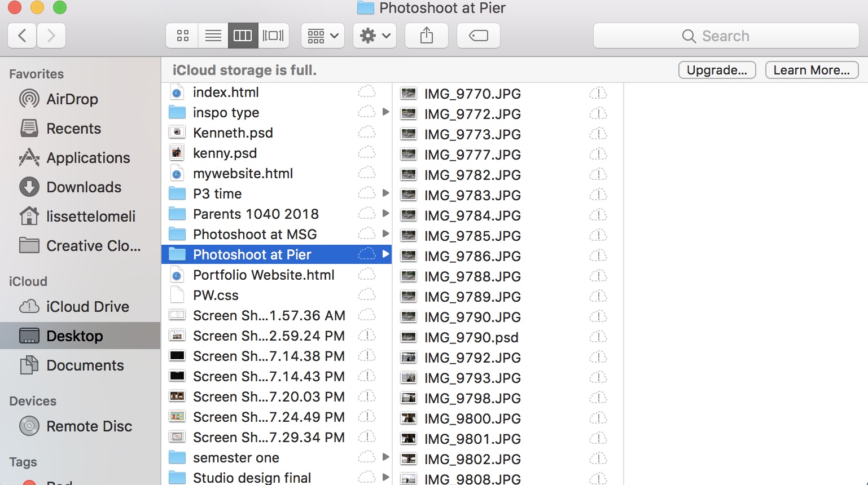Image resolution: width=868 pixels, height=485 pixels.
Task: Open the gear Action menu
Action: click(x=375, y=36)
